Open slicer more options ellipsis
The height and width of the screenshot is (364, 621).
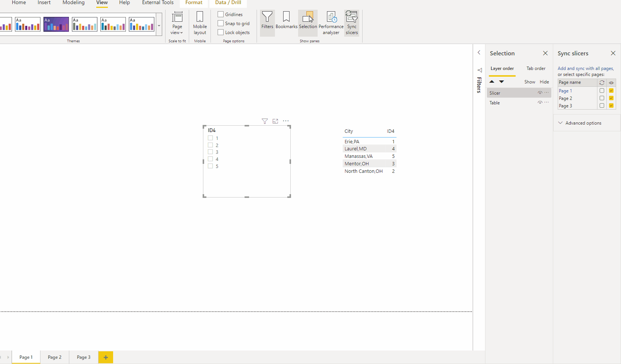pos(286,121)
